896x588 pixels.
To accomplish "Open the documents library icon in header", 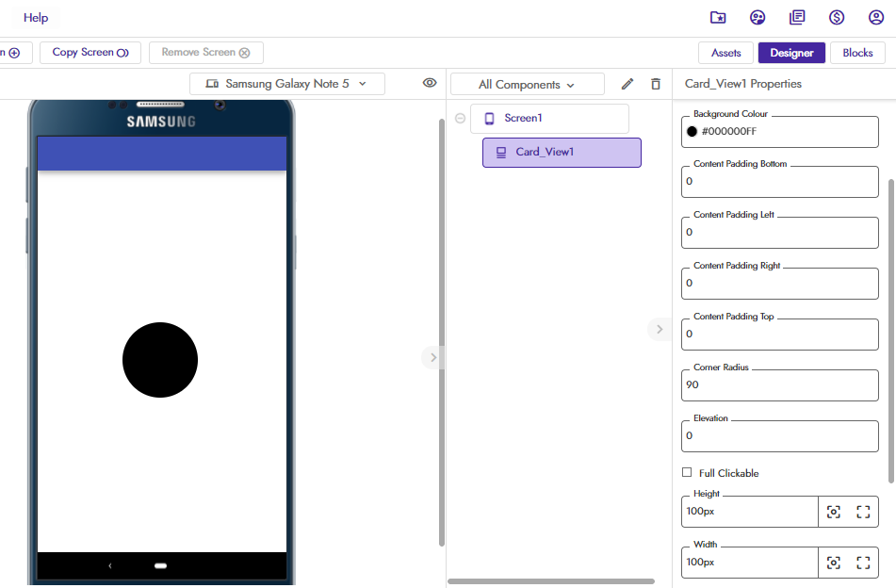I will 797,18.
